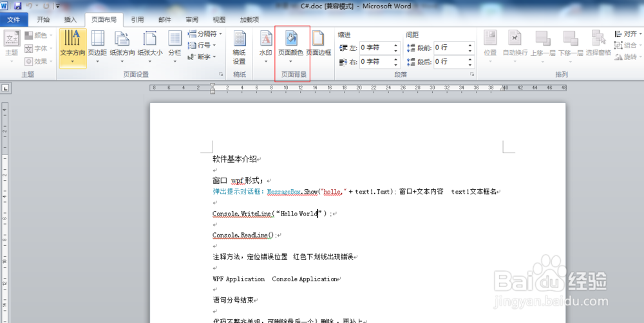
Task: Expand dropdown arrow under Watermark (水印)
Action: click(266, 62)
